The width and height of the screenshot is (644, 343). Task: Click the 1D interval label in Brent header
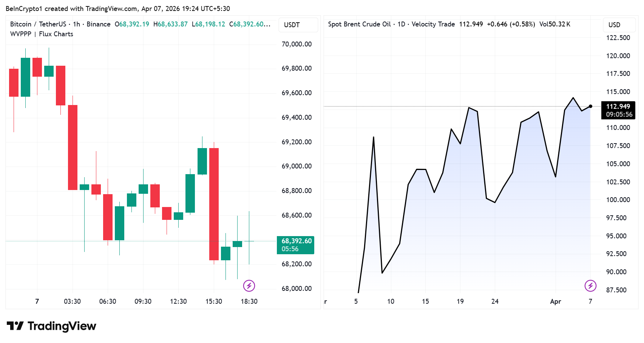[401, 24]
